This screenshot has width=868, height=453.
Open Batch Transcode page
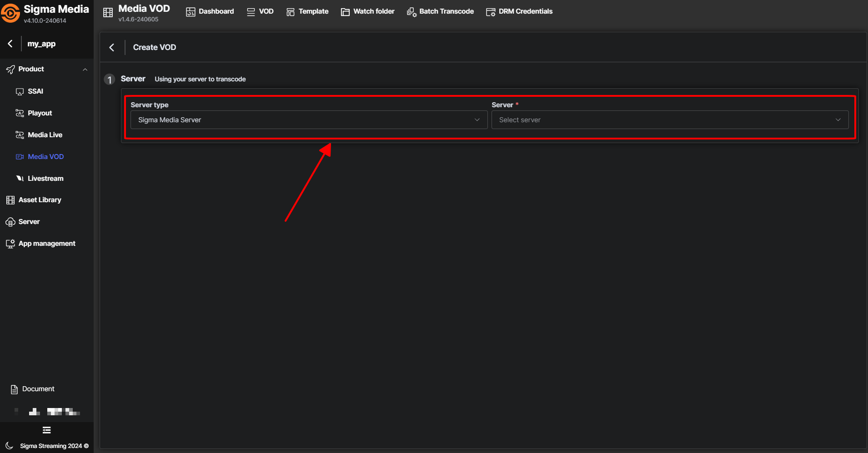pyautogui.click(x=440, y=11)
